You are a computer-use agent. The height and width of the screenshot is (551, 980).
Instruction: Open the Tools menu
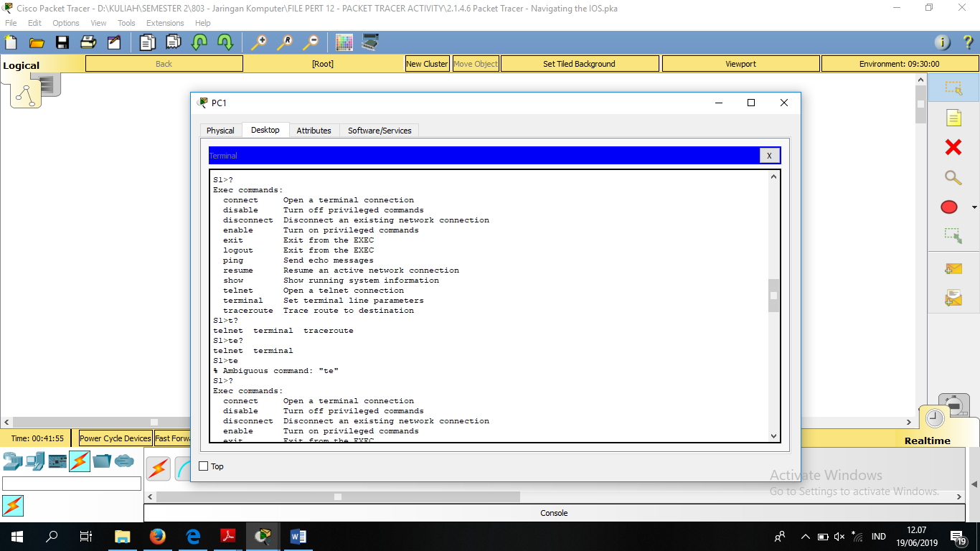point(126,23)
